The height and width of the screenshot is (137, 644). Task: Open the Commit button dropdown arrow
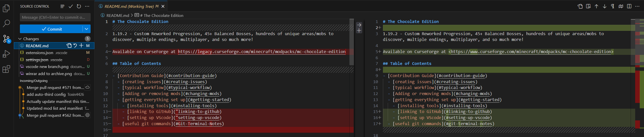(87, 29)
